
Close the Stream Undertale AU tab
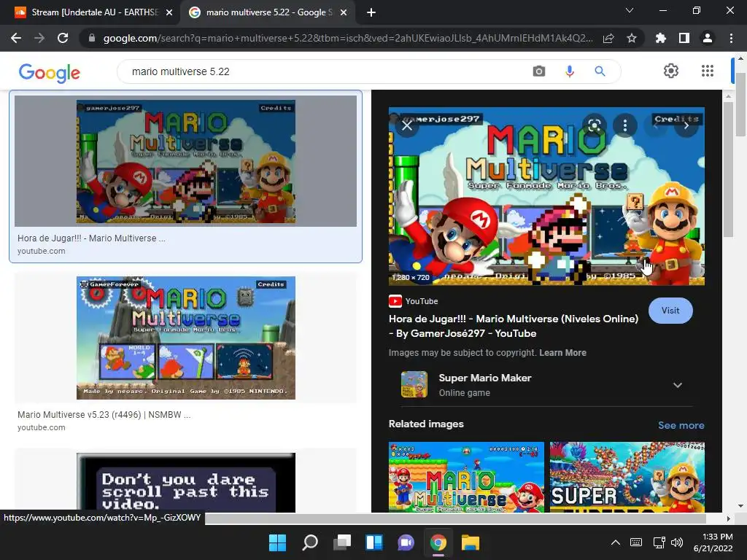pyautogui.click(x=169, y=12)
